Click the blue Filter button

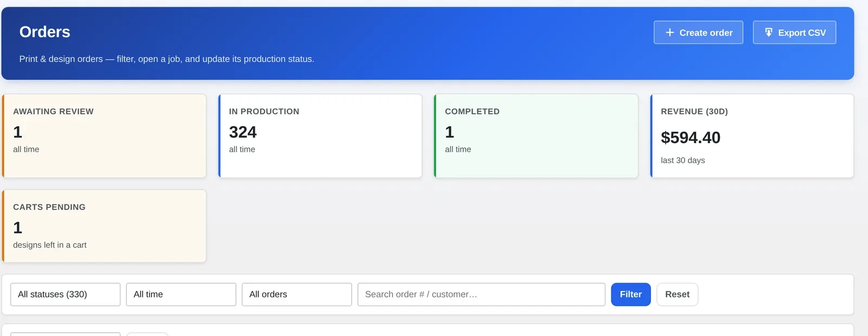(630, 294)
